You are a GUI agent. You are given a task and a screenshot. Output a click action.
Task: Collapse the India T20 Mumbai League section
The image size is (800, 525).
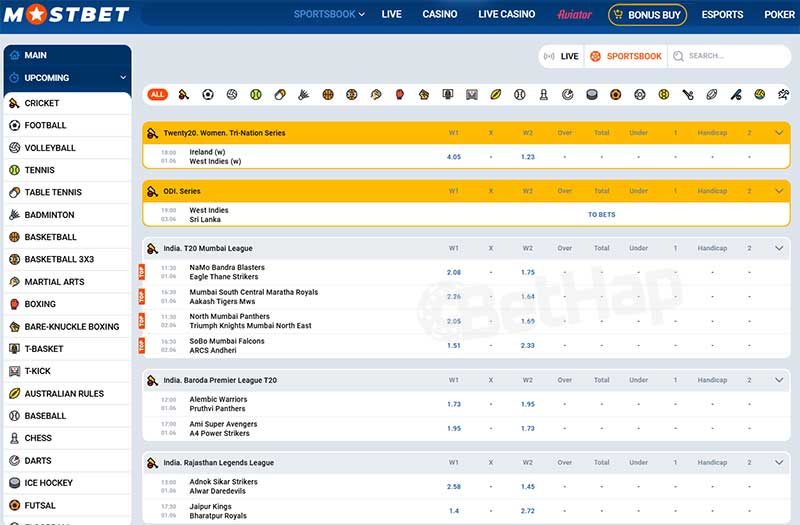pyautogui.click(x=779, y=248)
